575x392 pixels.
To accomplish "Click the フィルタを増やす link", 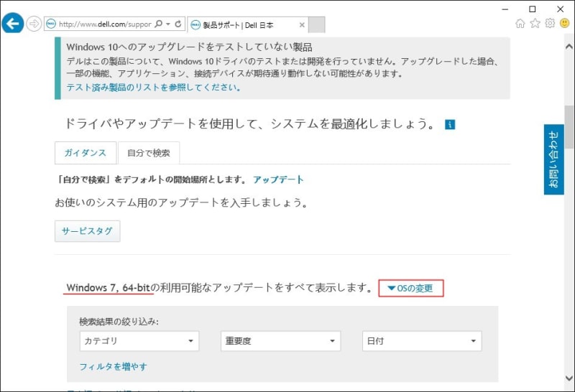I will 114,366.
